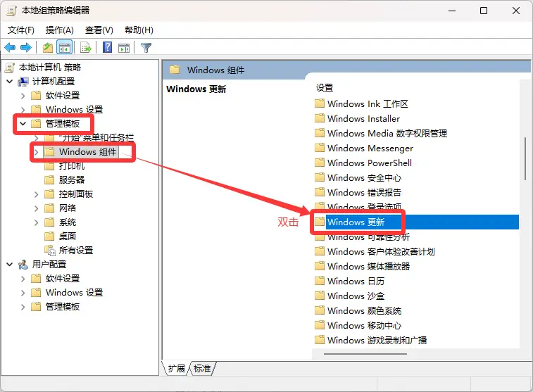
Task: Select the 桌面 tree item
Action: coord(68,236)
